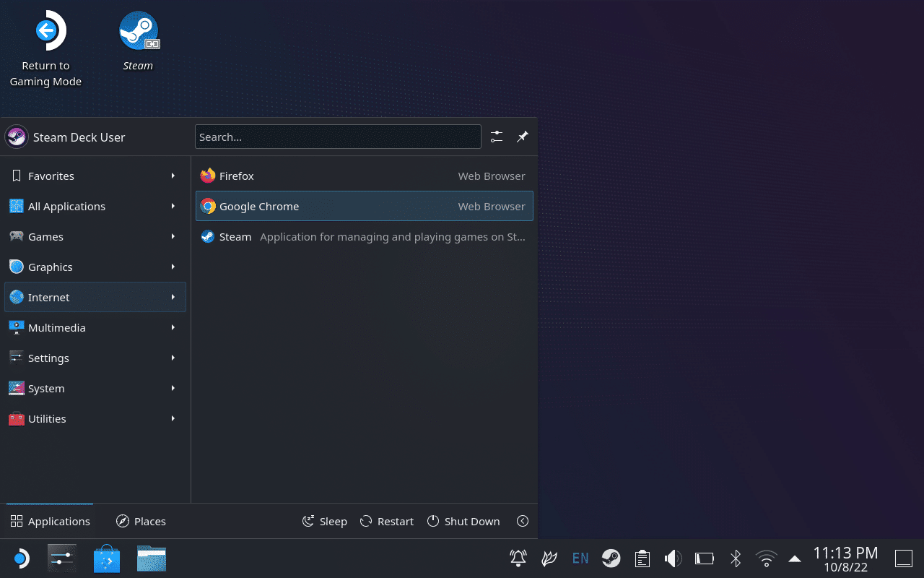Open Dolphin file manager from taskbar

[x=152, y=558]
